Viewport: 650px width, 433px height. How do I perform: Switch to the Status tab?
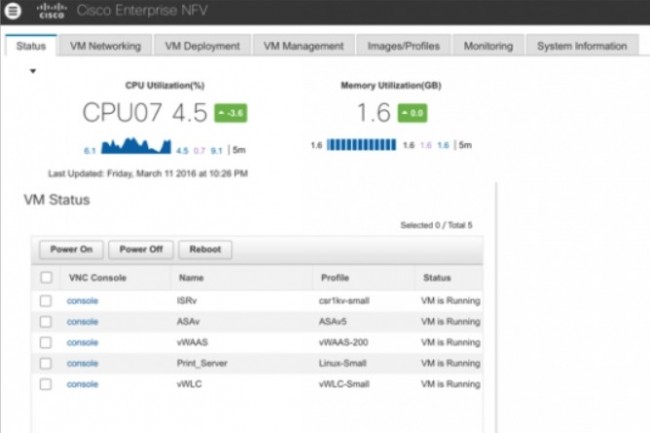[x=31, y=46]
